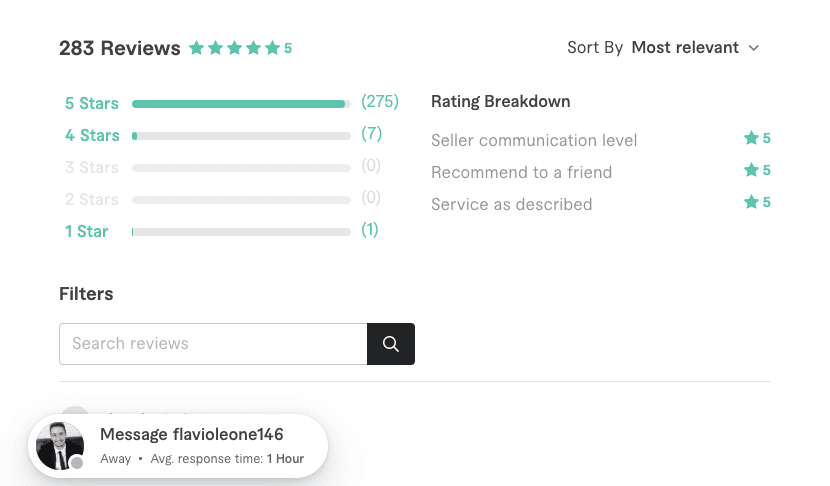Image resolution: width=830 pixels, height=486 pixels.
Task: Click the magnifier search reviews button
Action: [391, 344]
